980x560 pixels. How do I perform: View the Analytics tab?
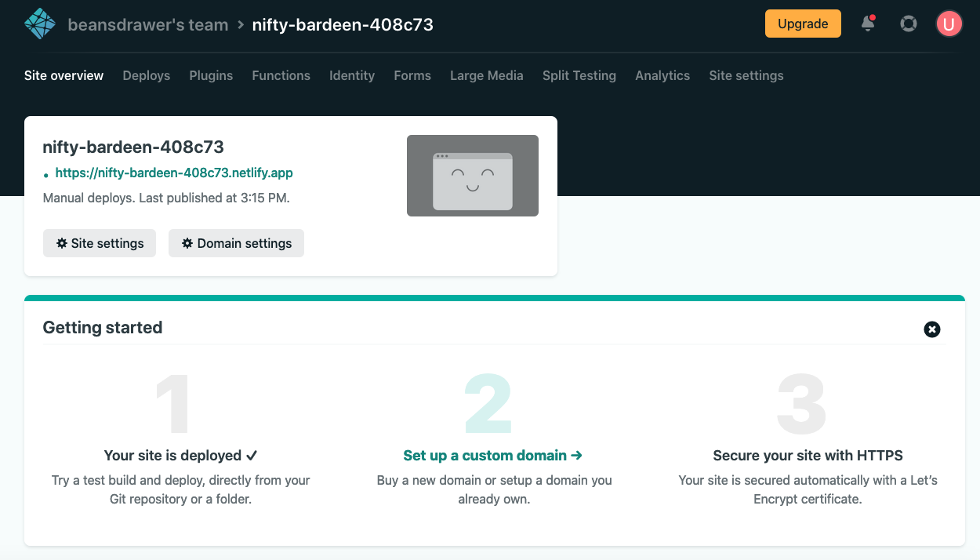coord(662,75)
